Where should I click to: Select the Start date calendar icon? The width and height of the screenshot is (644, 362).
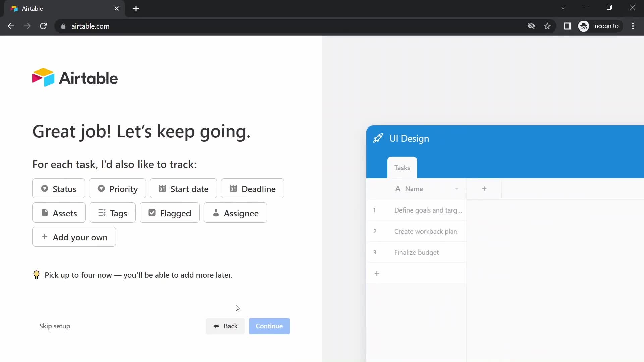pyautogui.click(x=162, y=189)
